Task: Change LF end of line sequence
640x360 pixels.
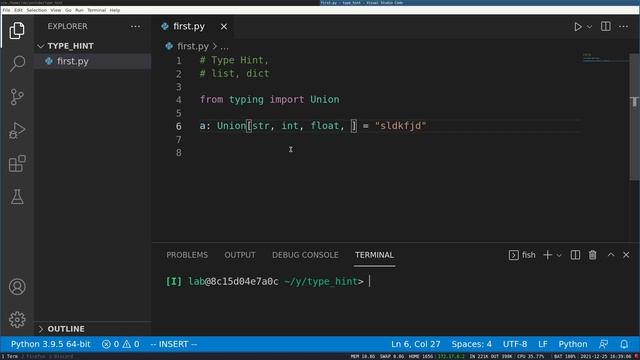Action: (x=542, y=344)
